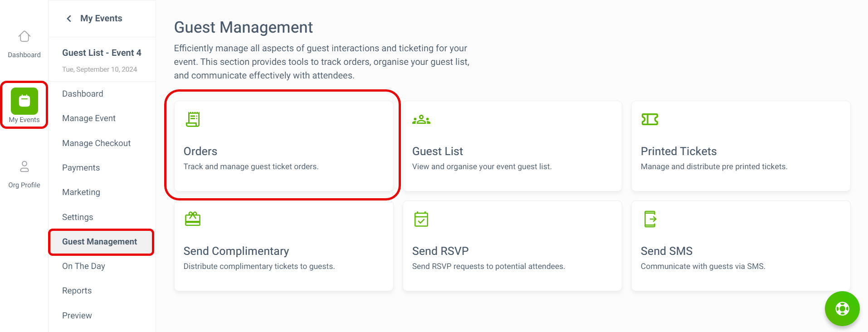The image size is (868, 332).
Task: Open the Org Profile person icon
Action: [24, 166]
